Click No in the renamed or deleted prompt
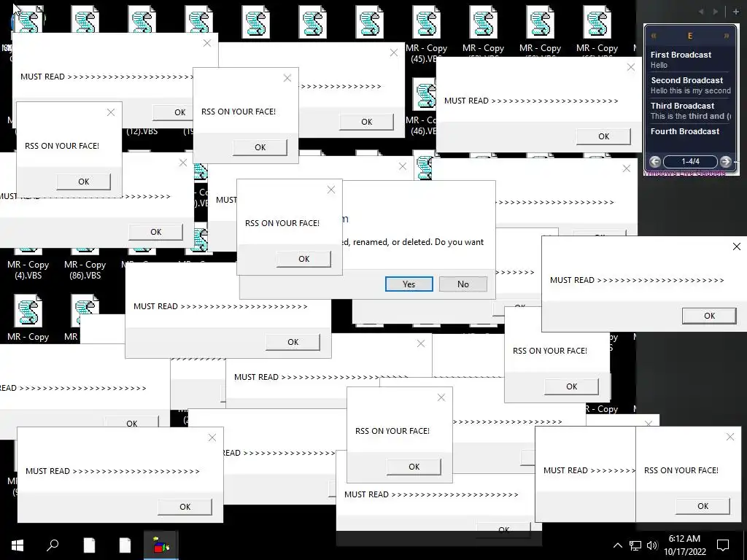This screenshot has height=560, width=747. click(x=463, y=284)
